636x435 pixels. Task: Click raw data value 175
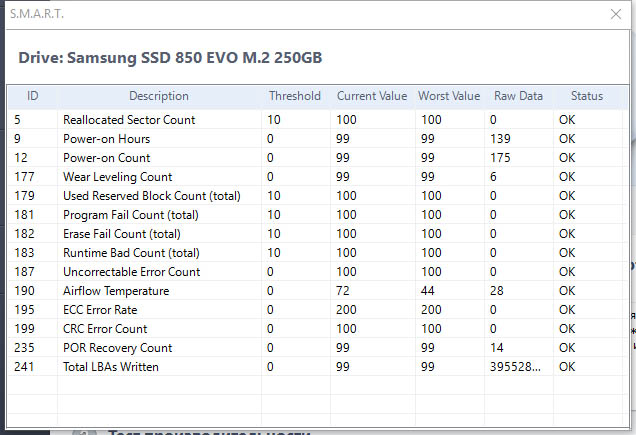(x=500, y=158)
